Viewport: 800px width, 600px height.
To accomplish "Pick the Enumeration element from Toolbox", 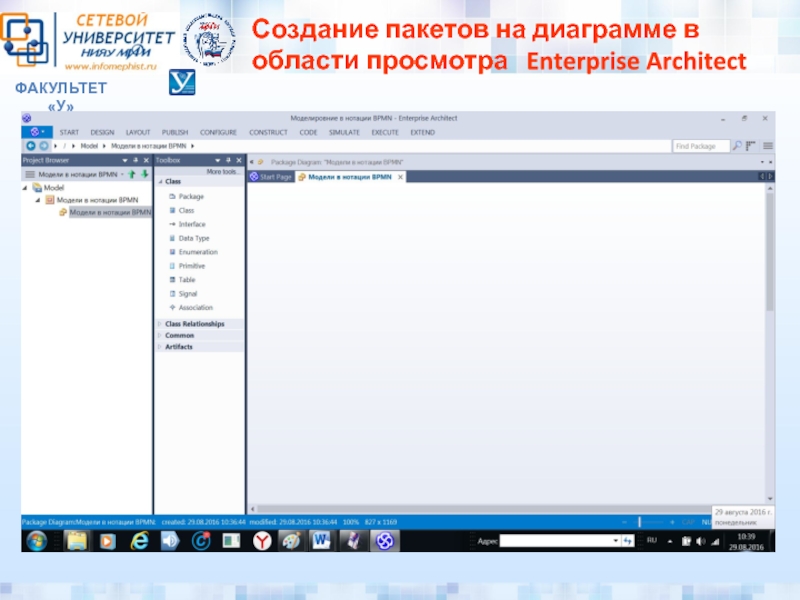I will (196, 252).
